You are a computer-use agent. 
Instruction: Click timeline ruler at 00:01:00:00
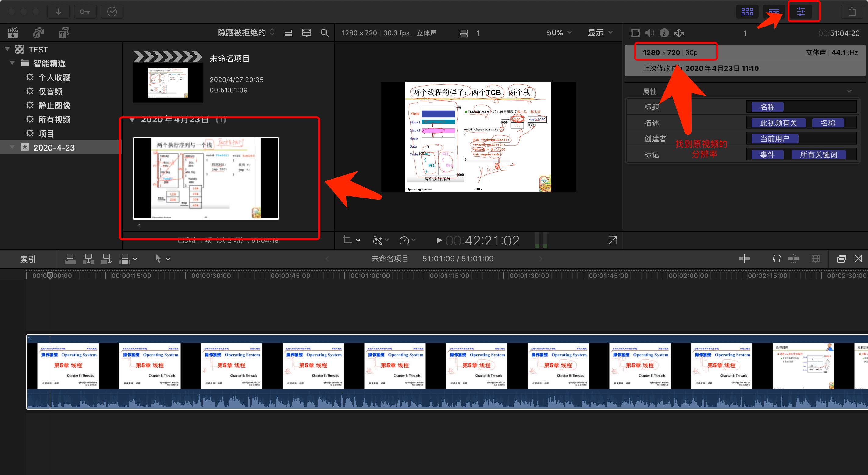tap(370, 275)
